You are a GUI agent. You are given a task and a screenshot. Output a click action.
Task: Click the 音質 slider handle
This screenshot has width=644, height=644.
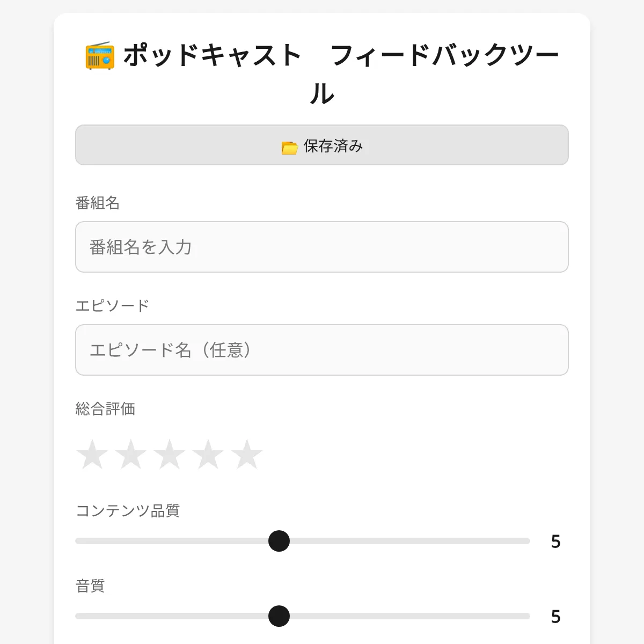tap(279, 616)
